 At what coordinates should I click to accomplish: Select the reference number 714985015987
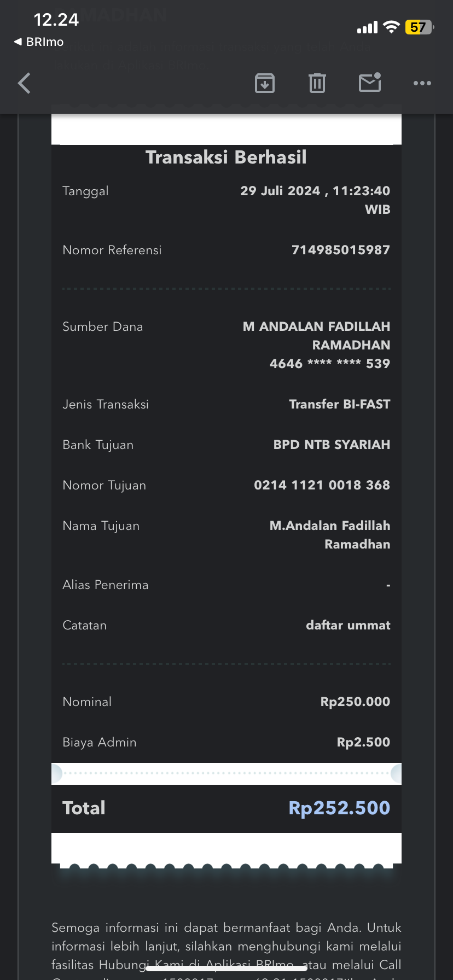tap(340, 250)
